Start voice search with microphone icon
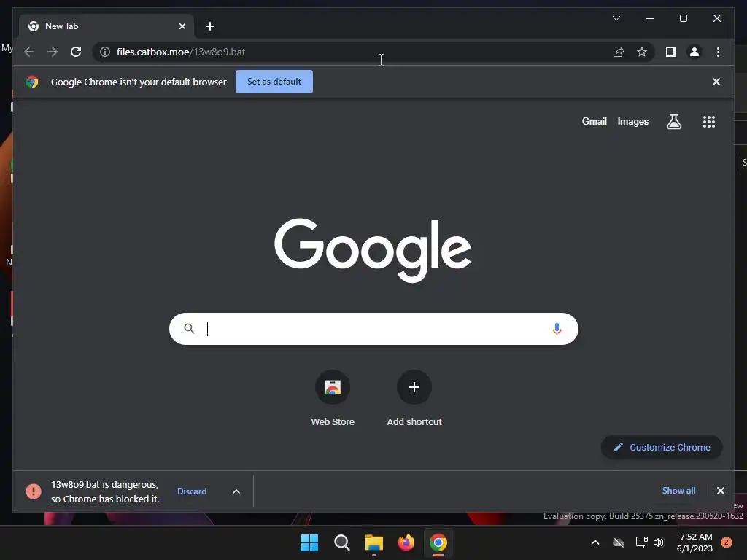Screen dimensions: 747x560 pos(557,329)
